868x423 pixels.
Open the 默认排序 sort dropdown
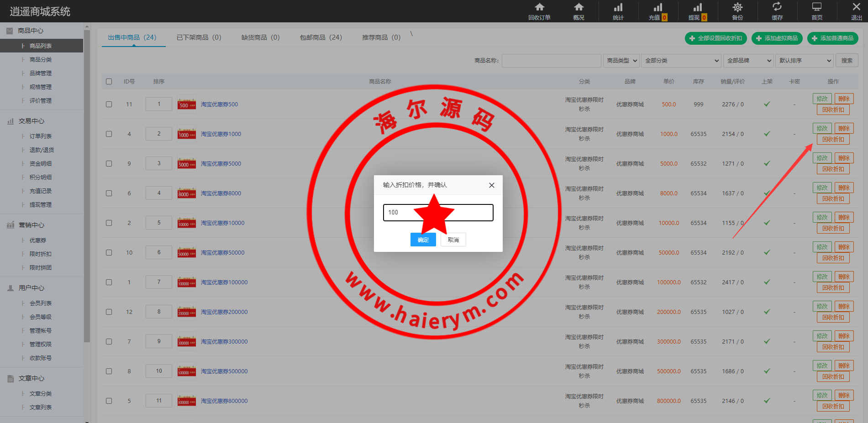[805, 61]
